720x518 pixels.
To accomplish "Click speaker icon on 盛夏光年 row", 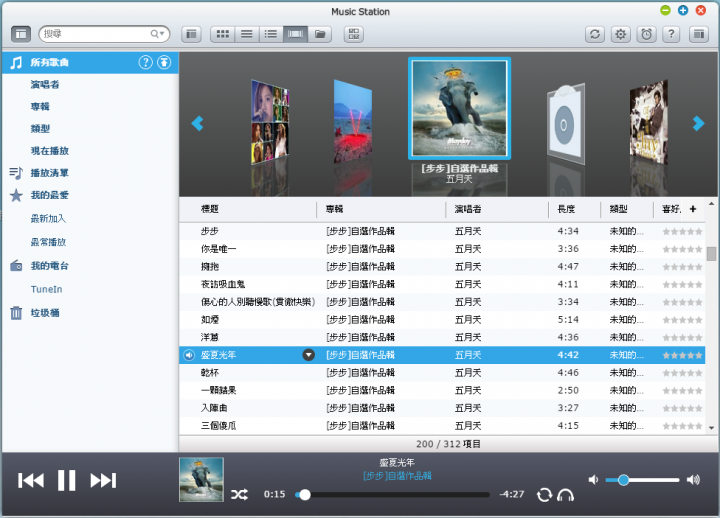I will tap(189, 355).
